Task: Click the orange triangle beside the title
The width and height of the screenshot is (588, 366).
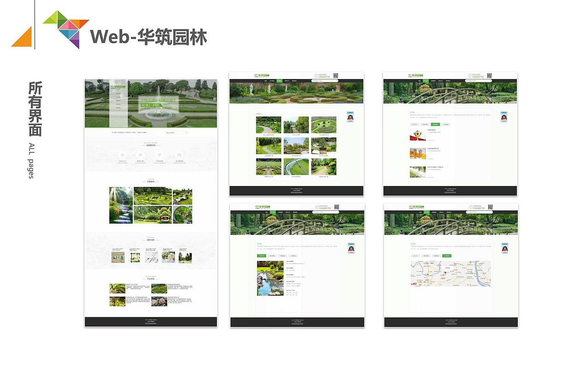Action: pyautogui.click(x=22, y=37)
